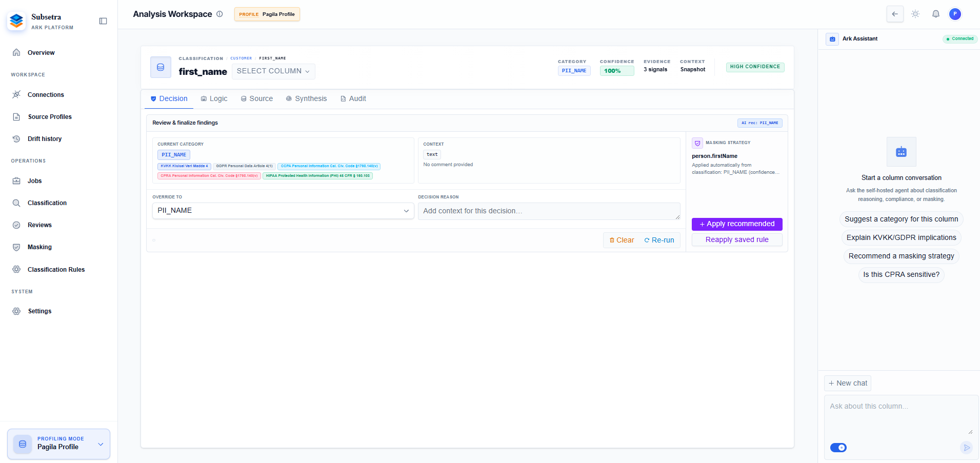Switch to the Synthesis tab
Screen dimensions: 980x463
(306, 98)
